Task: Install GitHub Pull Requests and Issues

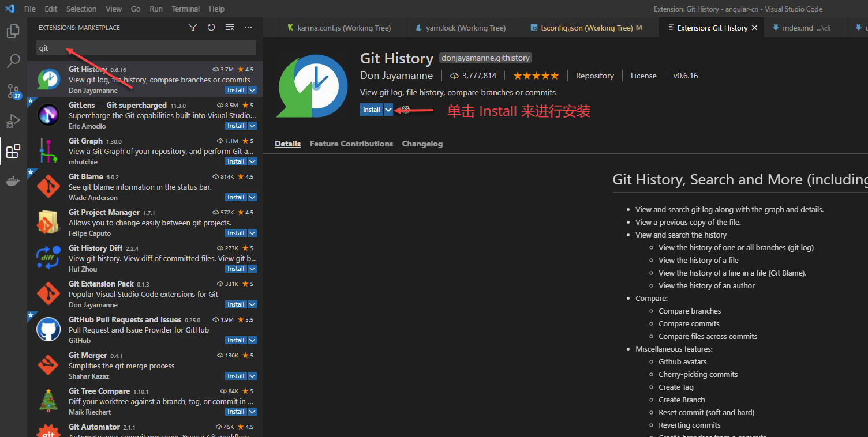Action: tap(235, 340)
